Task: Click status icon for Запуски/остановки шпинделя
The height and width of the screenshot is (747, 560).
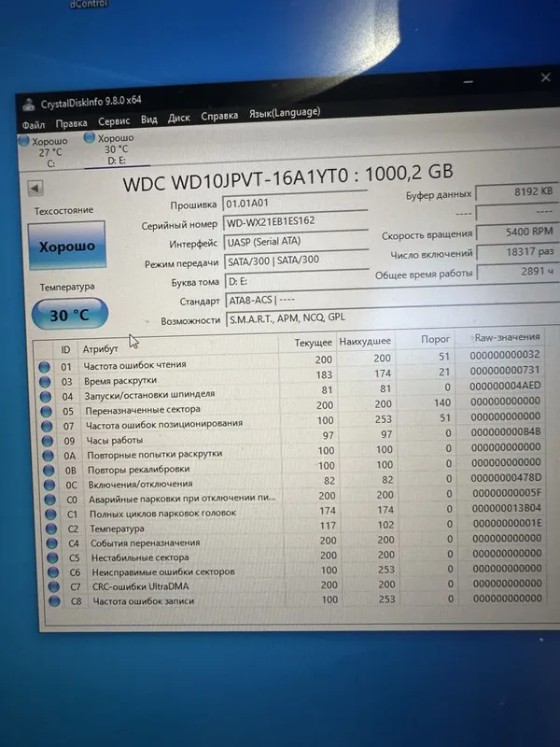Action: tap(46, 396)
